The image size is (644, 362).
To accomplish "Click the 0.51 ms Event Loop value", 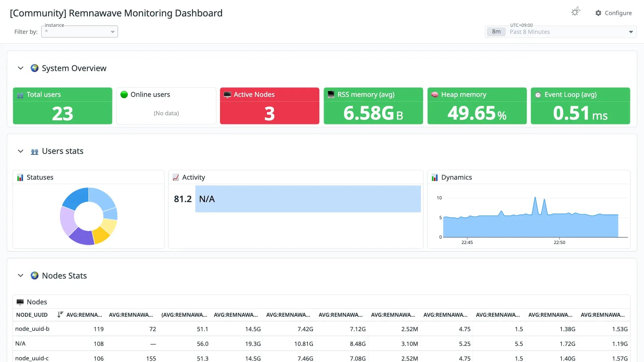I will (580, 113).
